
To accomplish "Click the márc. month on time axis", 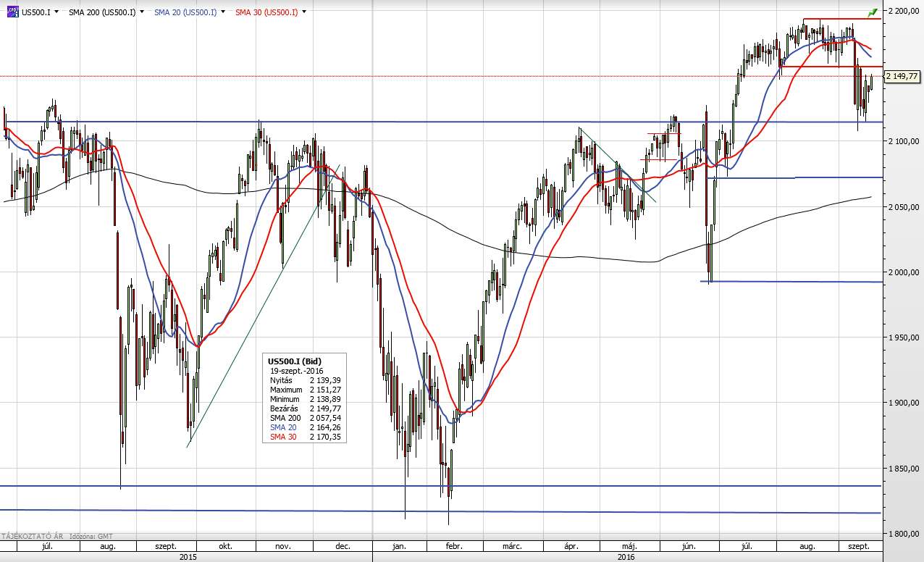I will click(x=513, y=546).
